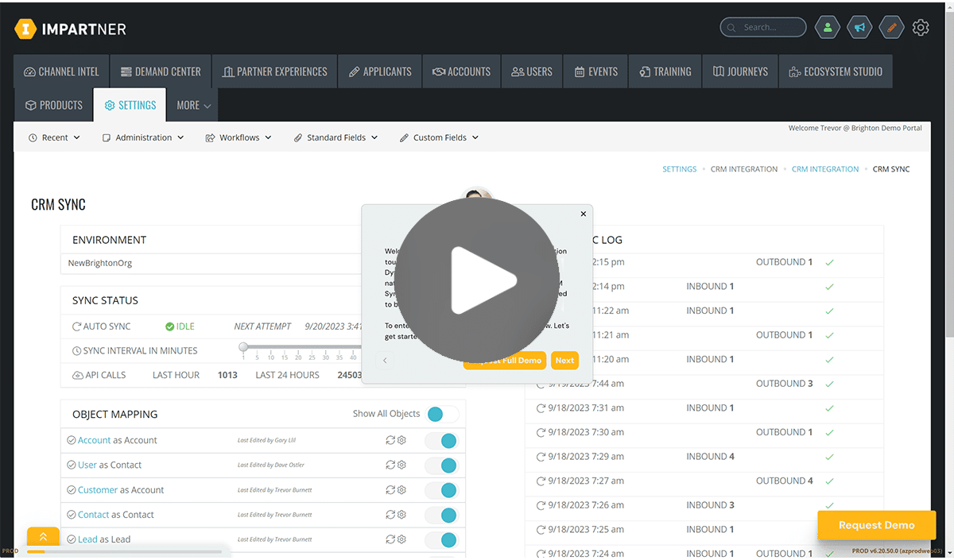Disable the Account as Account mapping toggle
Image resolution: width=954 pixels, height=560 pixels.
[441, 440]
